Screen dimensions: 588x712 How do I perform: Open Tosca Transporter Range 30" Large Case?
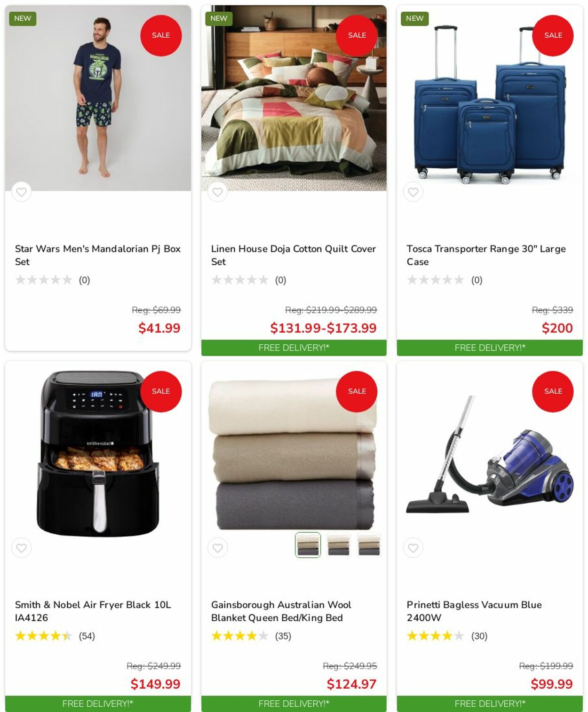[486, 255]
